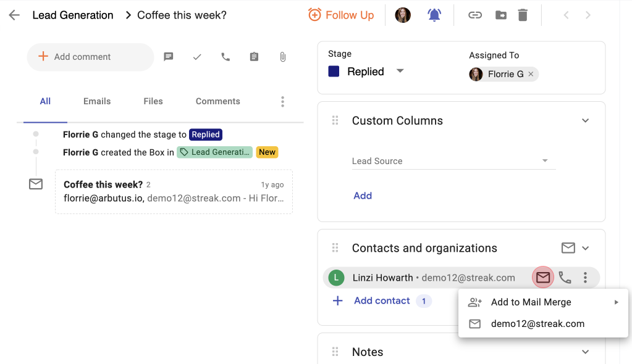
Task: Open the Coffee this week? email thread
Action: pyautogui.click(x=174, y=192)
